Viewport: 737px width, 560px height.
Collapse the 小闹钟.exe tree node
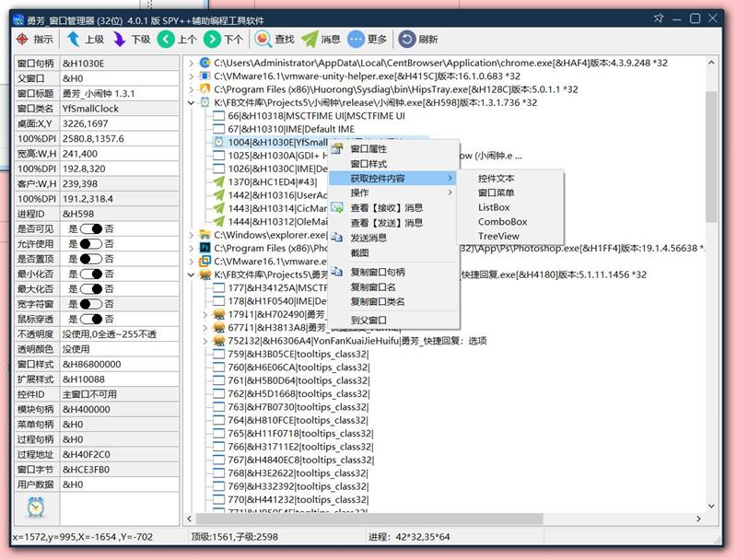pos(191,103)
